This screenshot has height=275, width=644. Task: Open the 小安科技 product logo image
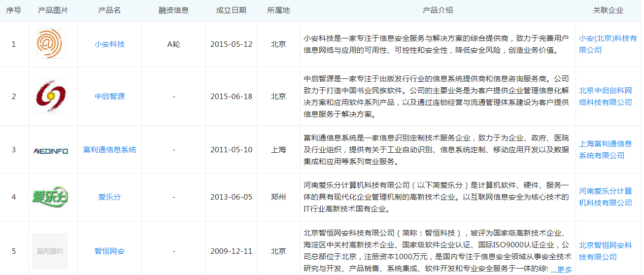point(51,44)
